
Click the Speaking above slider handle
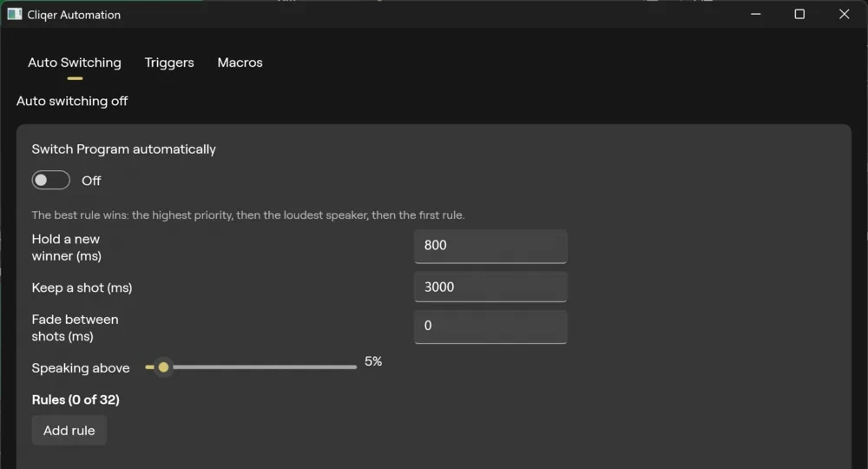[163, 367]
